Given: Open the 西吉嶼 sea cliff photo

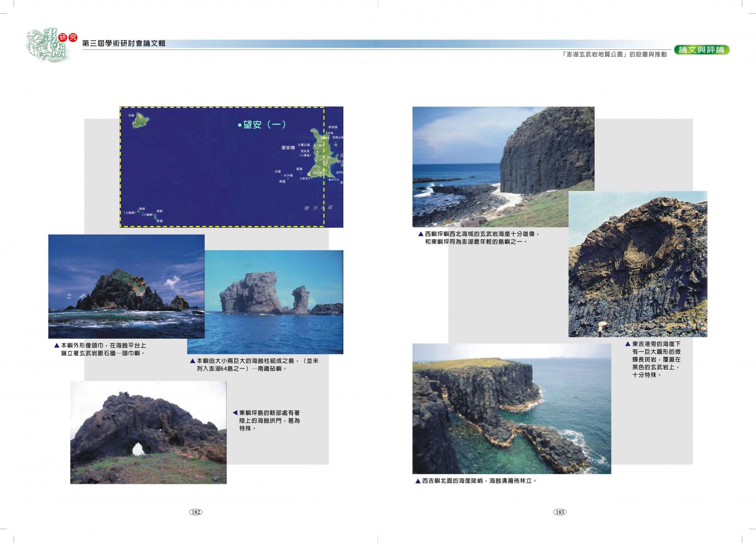Looking at the screenshot, I should [x=511, y=409].
